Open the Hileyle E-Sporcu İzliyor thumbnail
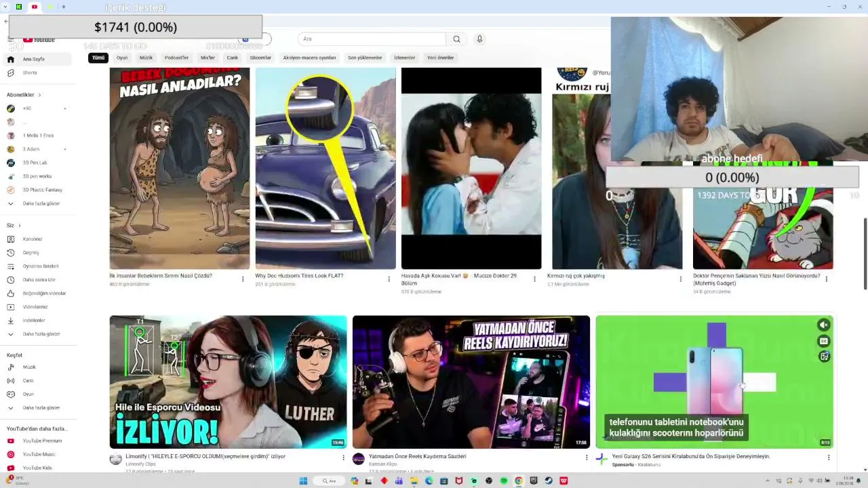The height and width of the screenshot is (488, 868). tap(228, 382)
